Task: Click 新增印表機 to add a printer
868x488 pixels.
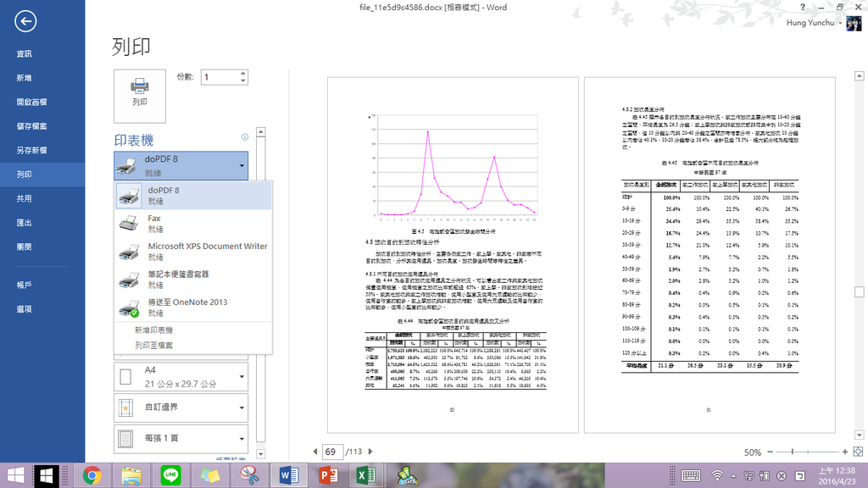Action: pos(153,330)
